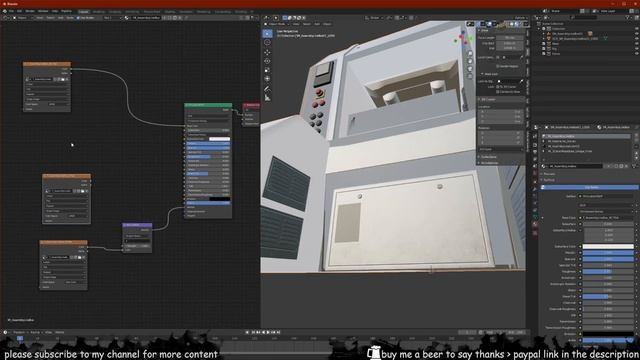This screenshot has height=360, width=640.
Task: Adjust the Roughness slider in material properties
Action: [608, 271]
